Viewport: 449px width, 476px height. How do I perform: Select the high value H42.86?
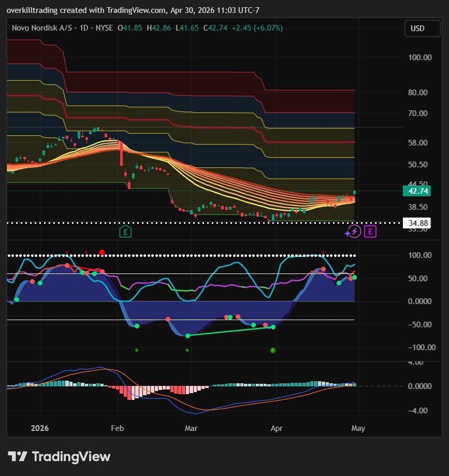coord(159,28)
